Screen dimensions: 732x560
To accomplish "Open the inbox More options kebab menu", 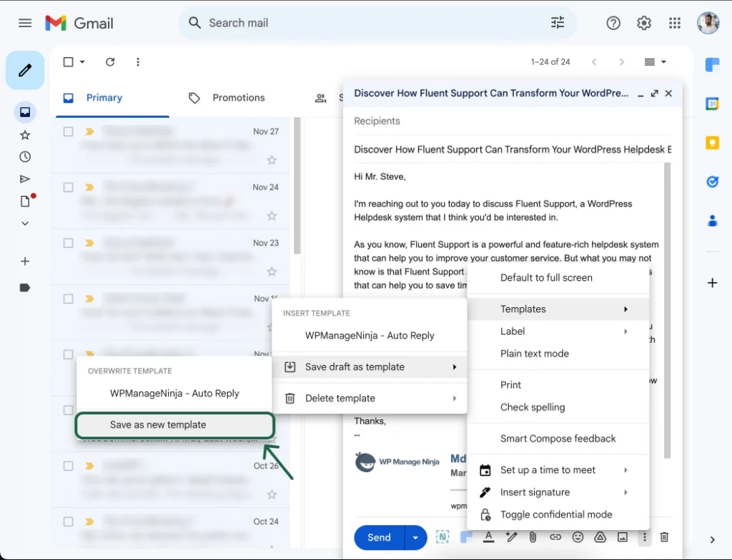I will (138, 62).
